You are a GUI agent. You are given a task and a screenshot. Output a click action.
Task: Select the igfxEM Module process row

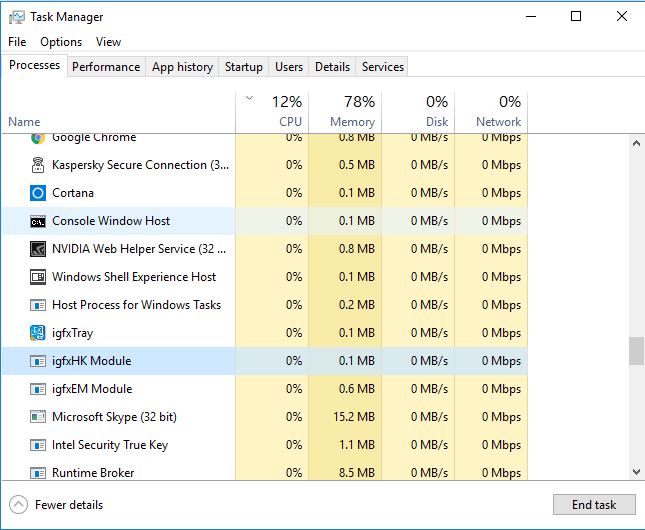pyautogui.click(x=264, y=389)
